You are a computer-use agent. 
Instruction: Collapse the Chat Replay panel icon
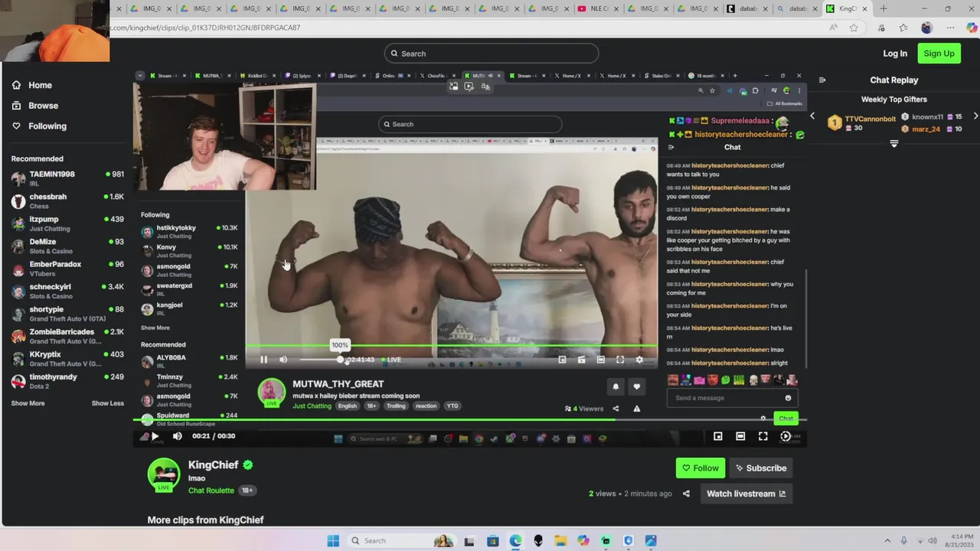[x=822, y=80]
